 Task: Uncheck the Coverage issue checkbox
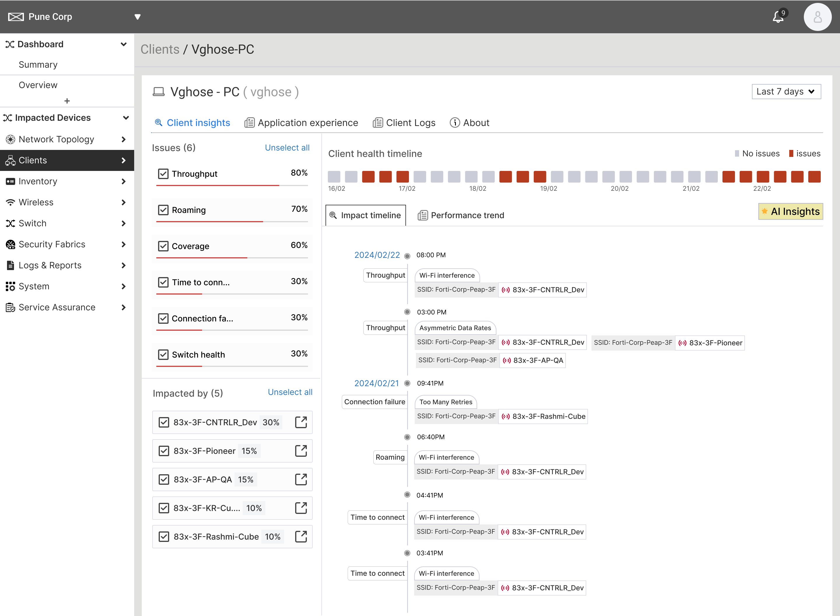tap(163, 246)
